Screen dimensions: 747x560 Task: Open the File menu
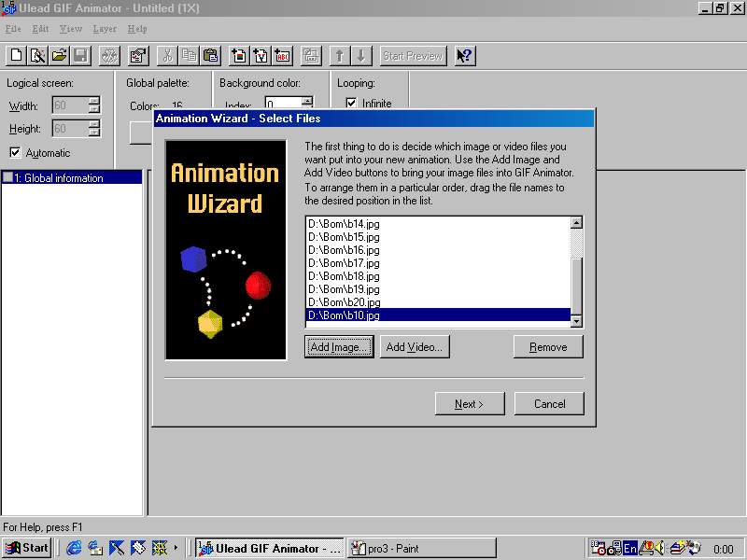pos(13,29)
